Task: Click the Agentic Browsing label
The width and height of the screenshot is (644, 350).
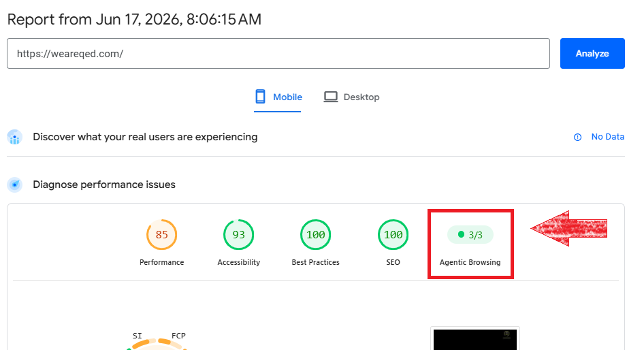Action: tap(470, 262)
